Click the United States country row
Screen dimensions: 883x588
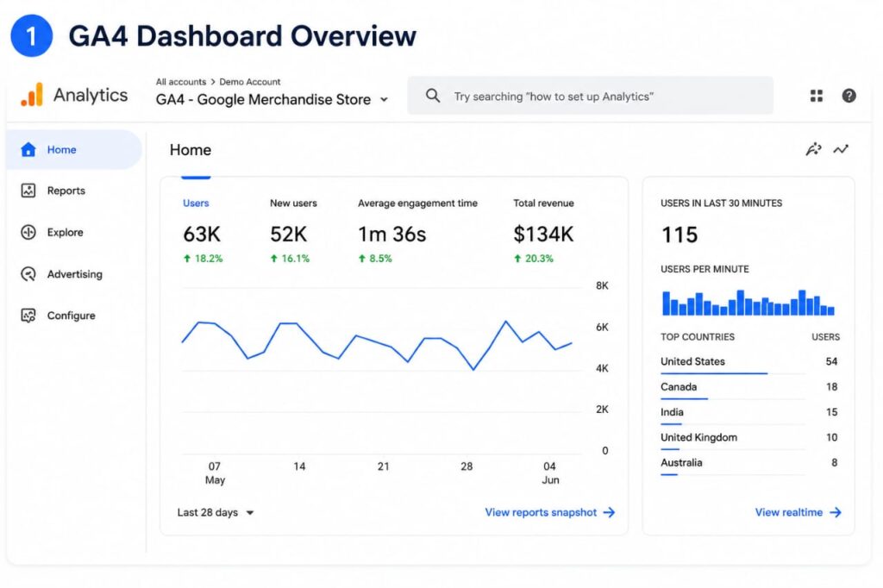pyautogui.click(x=749, y=363)
